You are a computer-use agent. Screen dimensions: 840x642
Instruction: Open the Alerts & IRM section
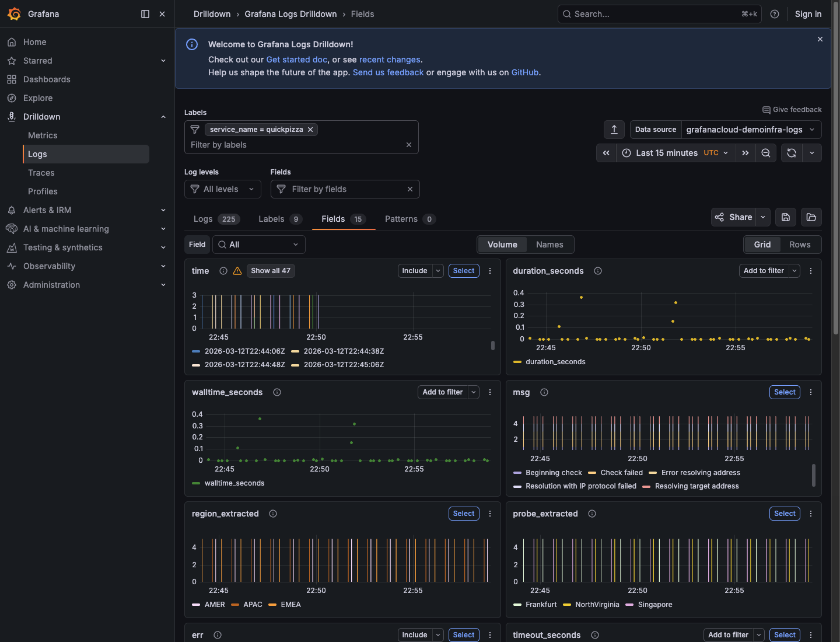point(47,210)
